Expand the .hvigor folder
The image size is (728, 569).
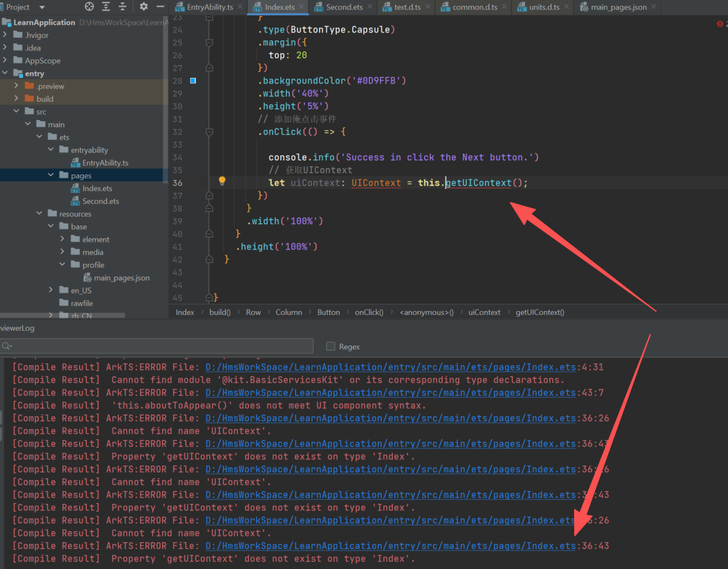(5, 35)
